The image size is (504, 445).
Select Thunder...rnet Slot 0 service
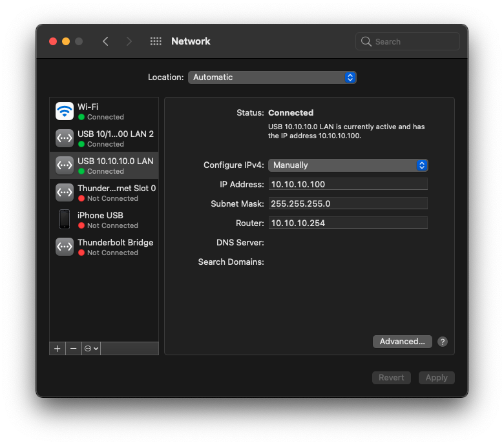coord(104,192)
